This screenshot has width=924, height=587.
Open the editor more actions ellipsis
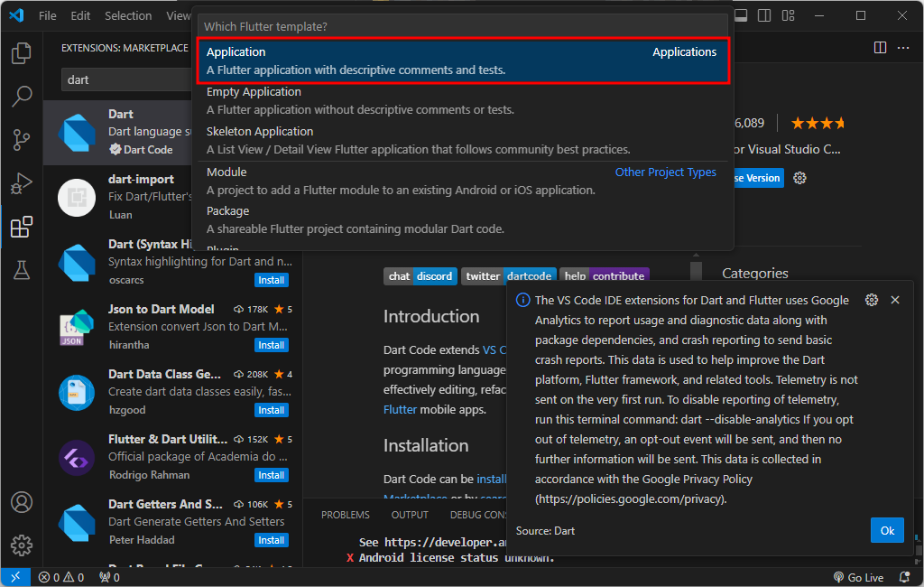click(903, 48)
